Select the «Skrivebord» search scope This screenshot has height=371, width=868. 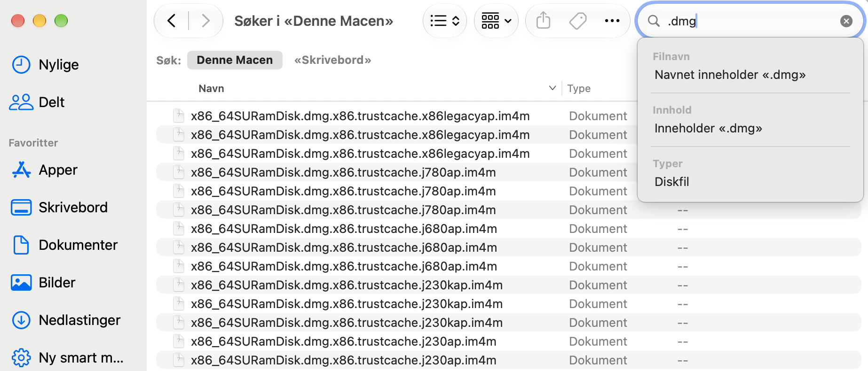coord(333,60)
